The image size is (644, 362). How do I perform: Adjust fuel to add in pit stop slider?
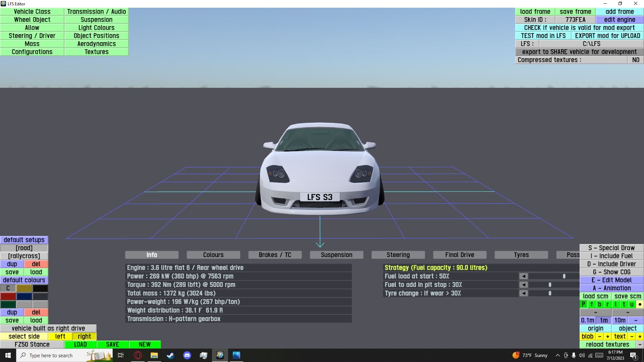(550, 285)
